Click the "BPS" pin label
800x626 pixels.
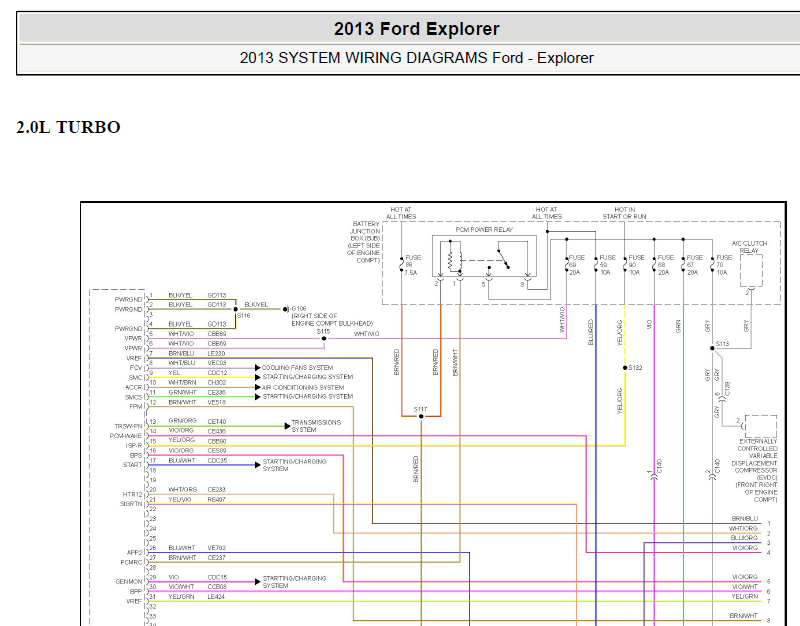click(x=136, y=455)
